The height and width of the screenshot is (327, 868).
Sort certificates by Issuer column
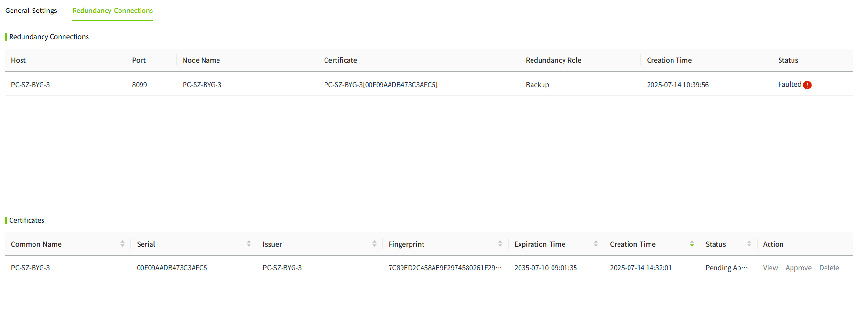click(374, 244)
